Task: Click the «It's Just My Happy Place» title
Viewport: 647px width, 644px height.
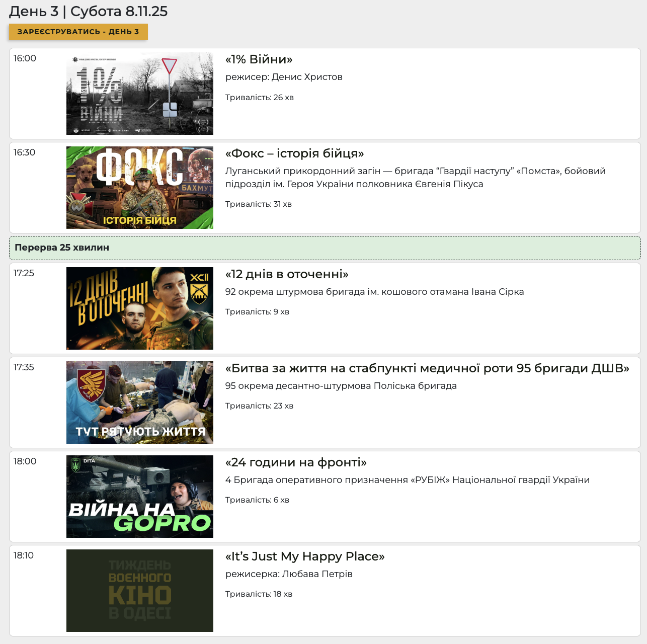Action: [x=305, y=556]
